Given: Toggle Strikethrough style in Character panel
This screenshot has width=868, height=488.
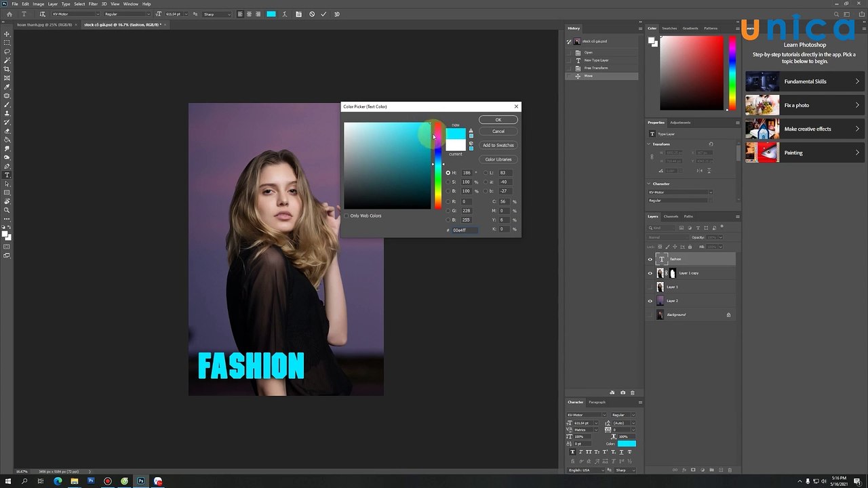Looking at the screenshot, I should 629,452.
